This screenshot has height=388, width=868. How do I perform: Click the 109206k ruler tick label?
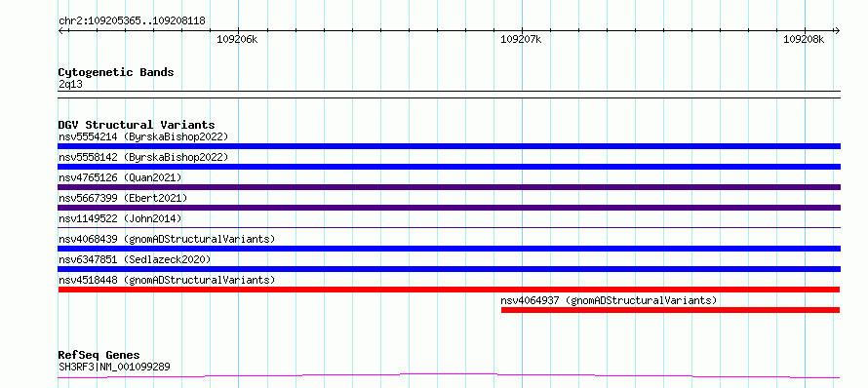tap(237, 39)
